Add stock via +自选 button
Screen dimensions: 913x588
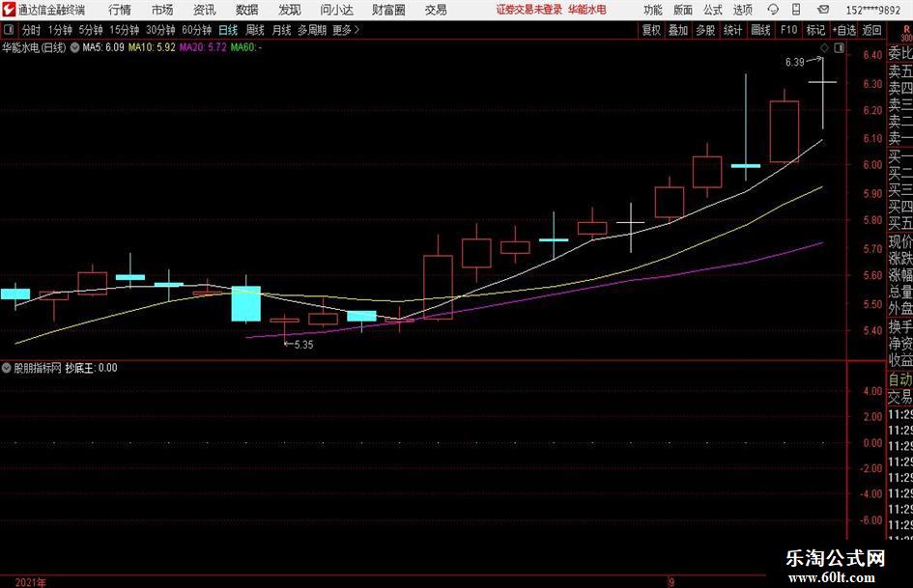843,30
